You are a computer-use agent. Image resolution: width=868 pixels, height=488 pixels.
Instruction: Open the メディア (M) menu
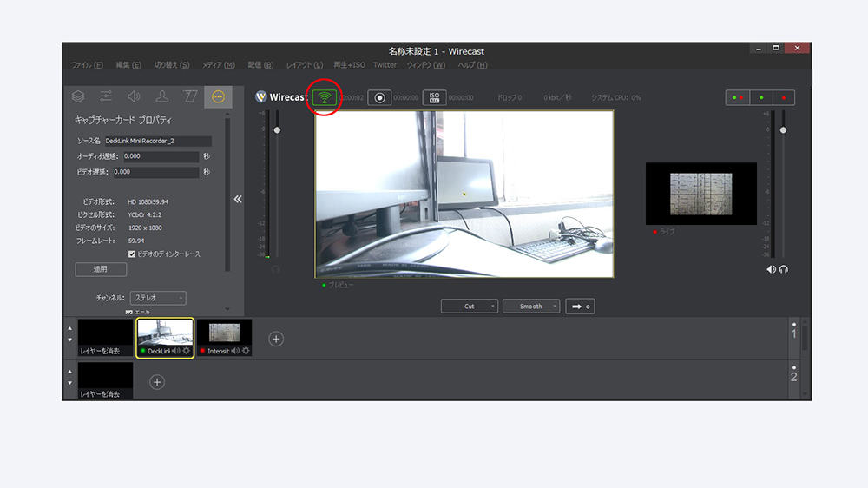(x=219, y=65)
